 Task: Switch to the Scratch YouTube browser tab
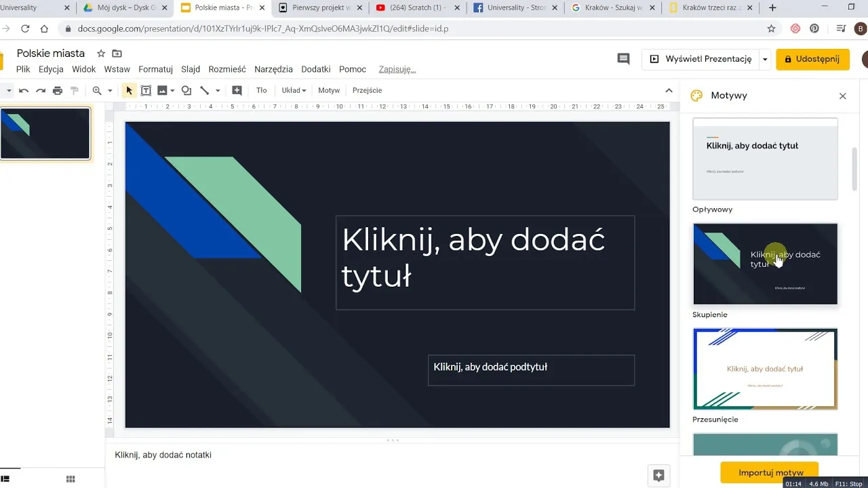click(416, 8)
